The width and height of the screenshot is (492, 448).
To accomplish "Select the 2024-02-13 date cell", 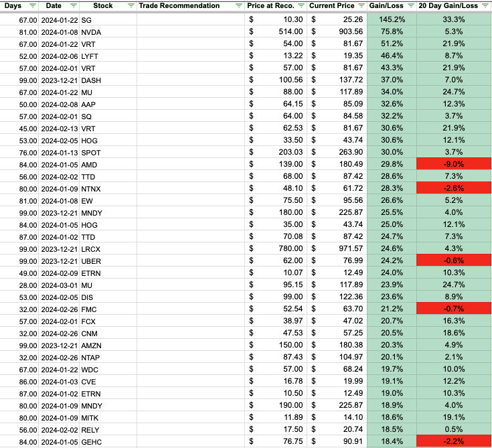I will (59, 129).
